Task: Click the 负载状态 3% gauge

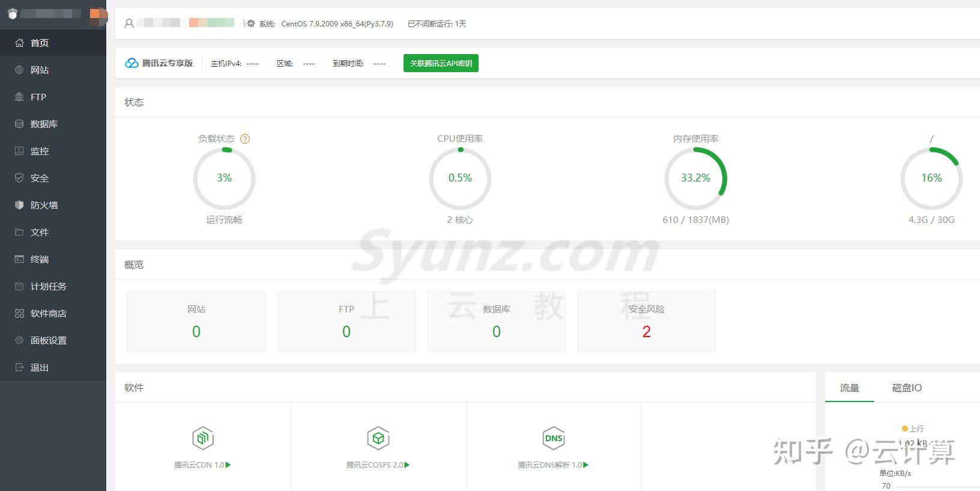Action: click(x=224, y=178)
